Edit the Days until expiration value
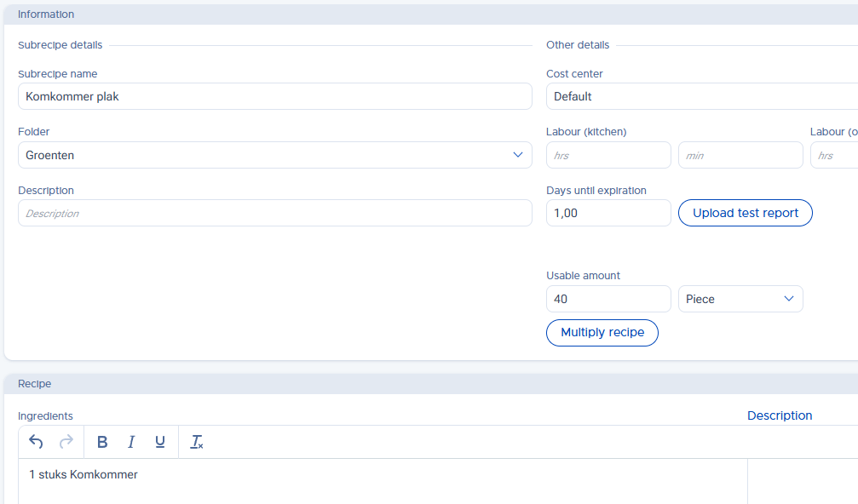Screen dimensions: 858x504 [608, 213]
